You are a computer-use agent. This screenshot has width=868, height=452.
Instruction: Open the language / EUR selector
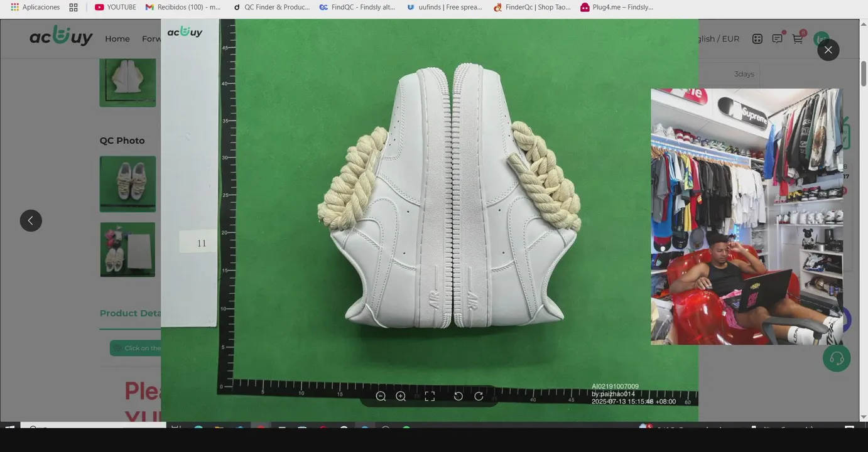click(718, 38)
